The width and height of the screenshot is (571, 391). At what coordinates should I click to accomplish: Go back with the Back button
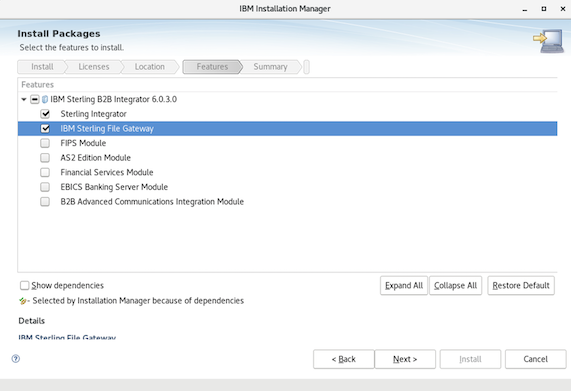coord(343,359)
